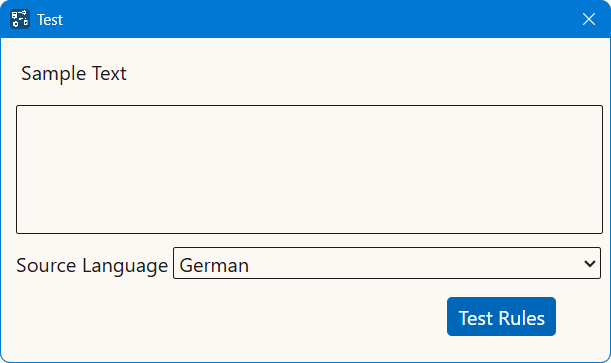Click the "Test" caption beside the app icon
Screen dimensions: 611x363
point(50,19)
